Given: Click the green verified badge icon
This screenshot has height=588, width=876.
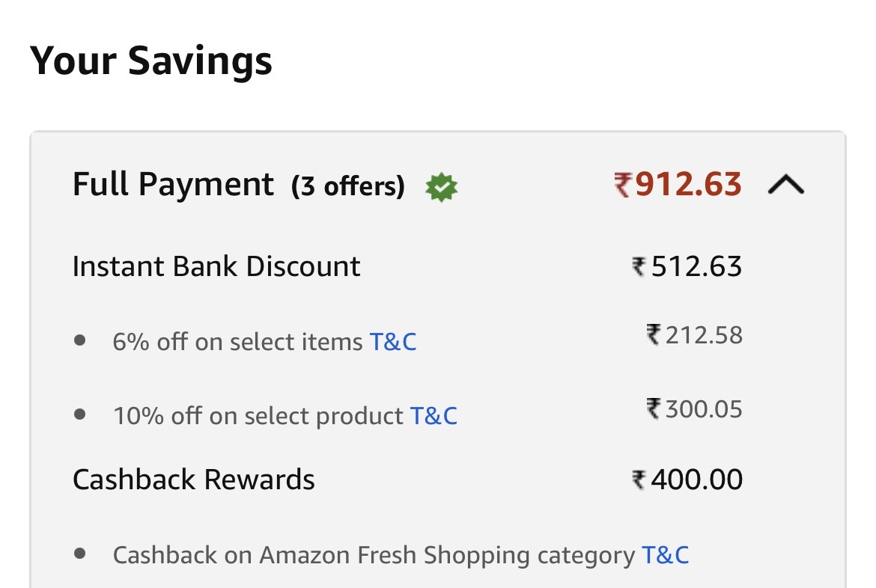Looking at the screenshot, I should [x=441, y=187].
